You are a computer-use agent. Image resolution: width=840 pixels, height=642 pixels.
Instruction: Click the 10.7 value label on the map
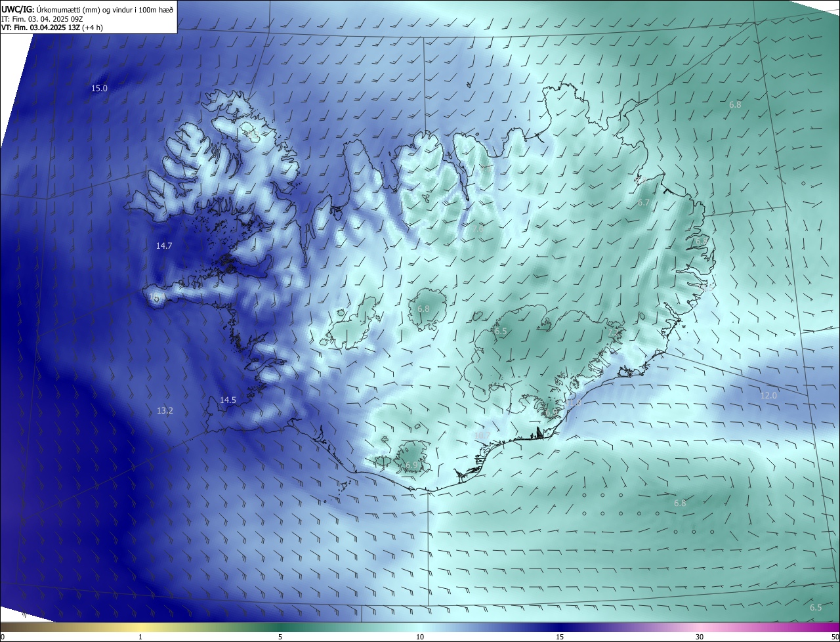[x=482, y=435]
